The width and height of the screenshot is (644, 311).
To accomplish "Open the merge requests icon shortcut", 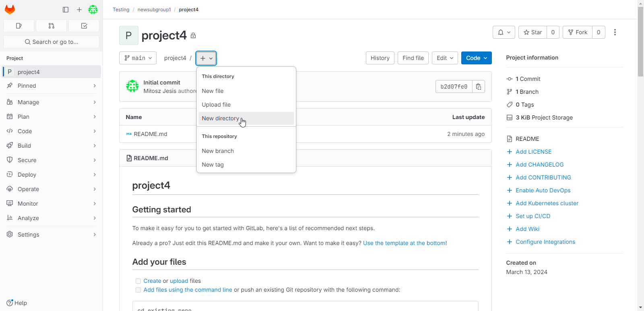I will [x=51, y=26].
